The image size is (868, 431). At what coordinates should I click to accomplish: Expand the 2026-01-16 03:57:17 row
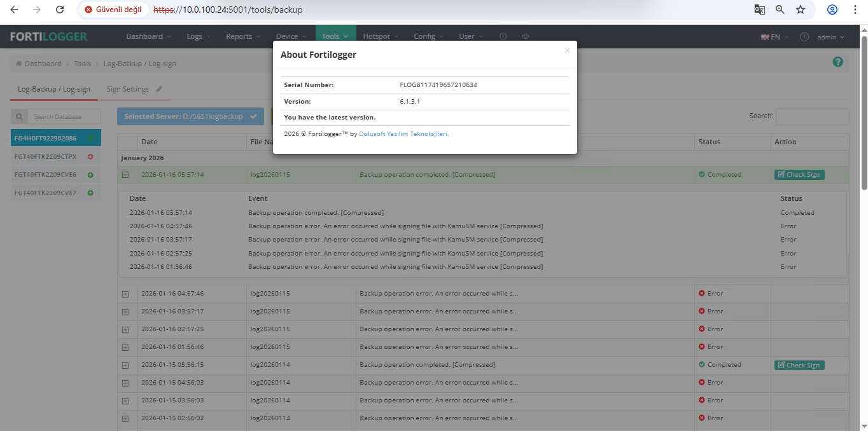[125, 312]
